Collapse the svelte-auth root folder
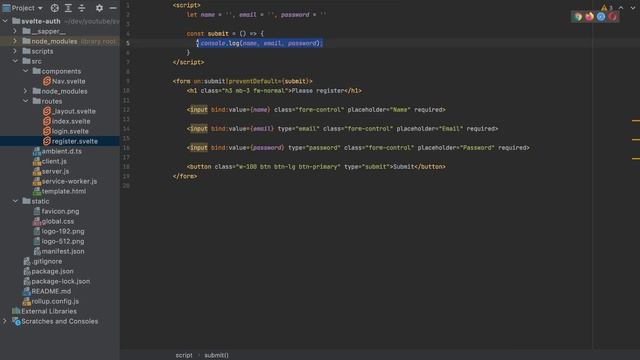The image size is (640, 360). (x=5, y=21)
